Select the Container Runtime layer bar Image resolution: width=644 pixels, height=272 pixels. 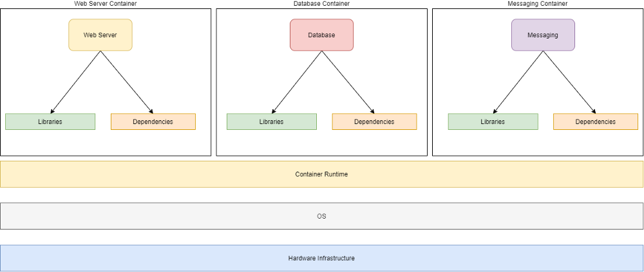(x=321, y=174)
